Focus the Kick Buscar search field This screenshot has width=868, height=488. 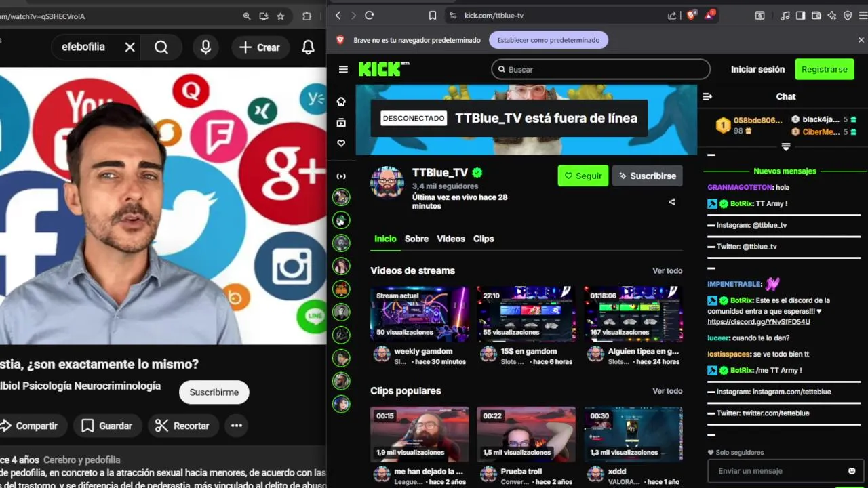tap(601, 69)
